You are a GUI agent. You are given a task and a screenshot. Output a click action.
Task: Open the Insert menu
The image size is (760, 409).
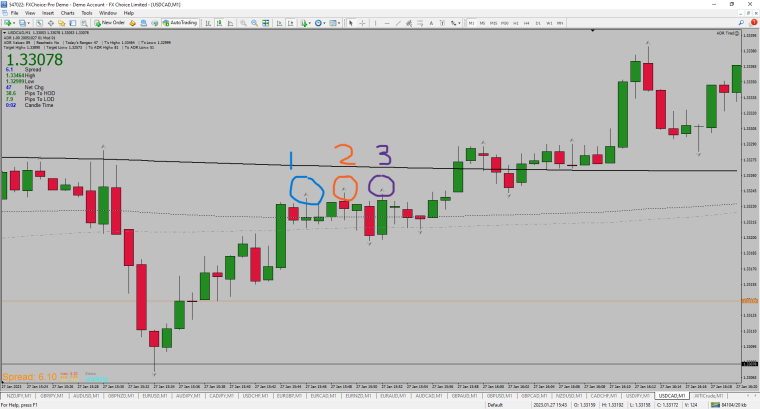tap(48, 13)
